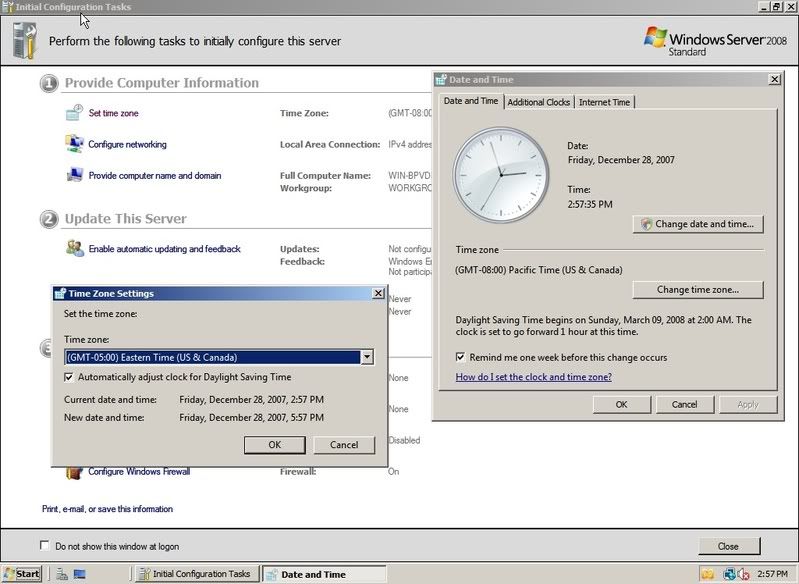Click 'Friday, December 28, 2007, 2:57 PM' text
Viewport: 799px width, 584px height.
(252, 400)
